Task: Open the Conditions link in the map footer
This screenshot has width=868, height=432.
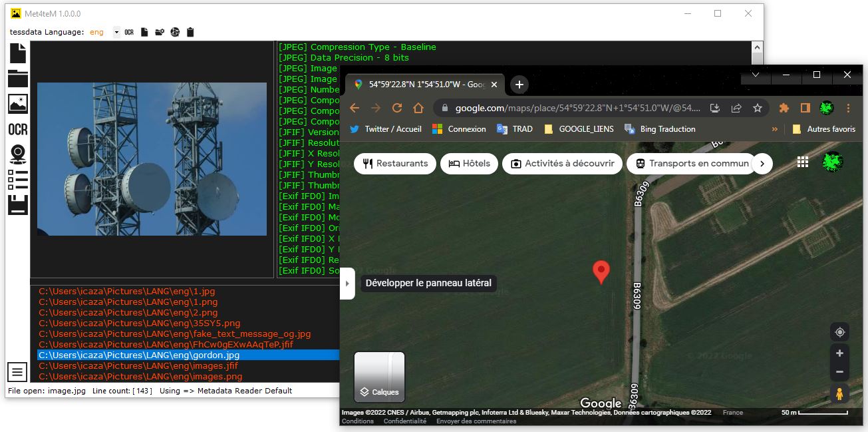Action: pyautogui.click(x=358, y=421)
